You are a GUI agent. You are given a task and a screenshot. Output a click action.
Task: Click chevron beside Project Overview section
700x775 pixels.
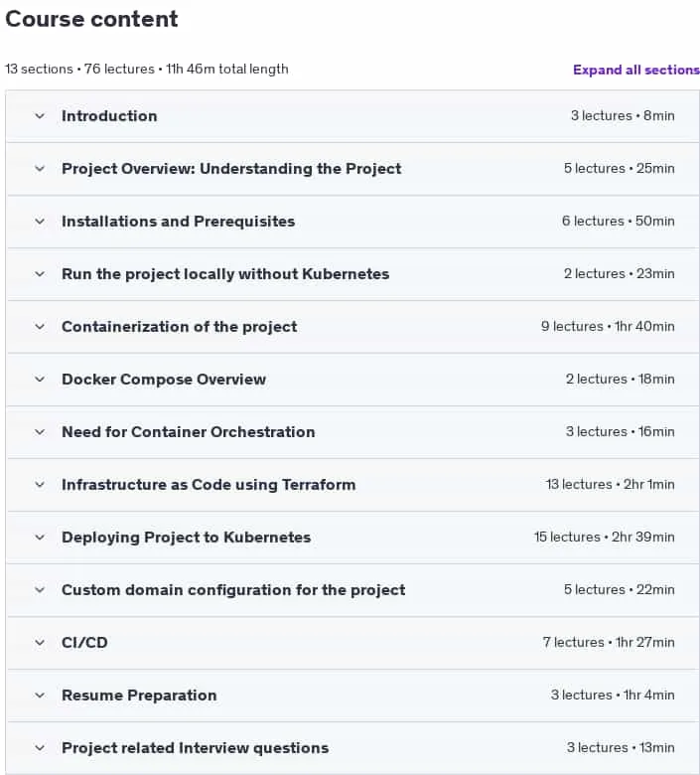pyautogui.click(x=40, y=169)
